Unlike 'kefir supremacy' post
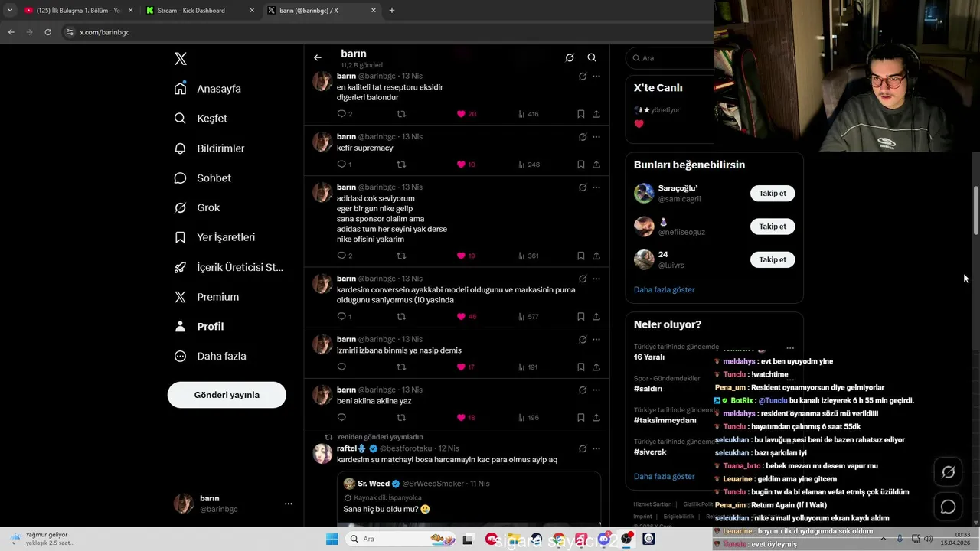This screenshot has width=980, height=551. pyautogui.click(x=461, y=165)
